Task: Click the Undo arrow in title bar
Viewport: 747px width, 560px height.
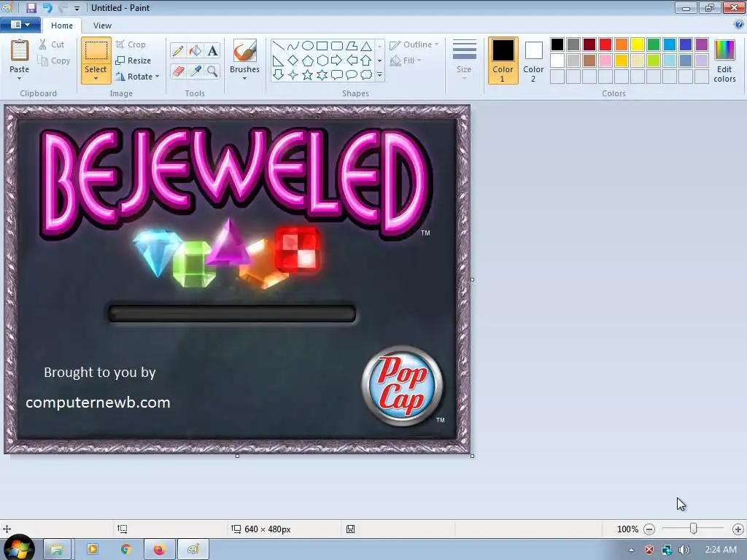Action: (47, 7)
